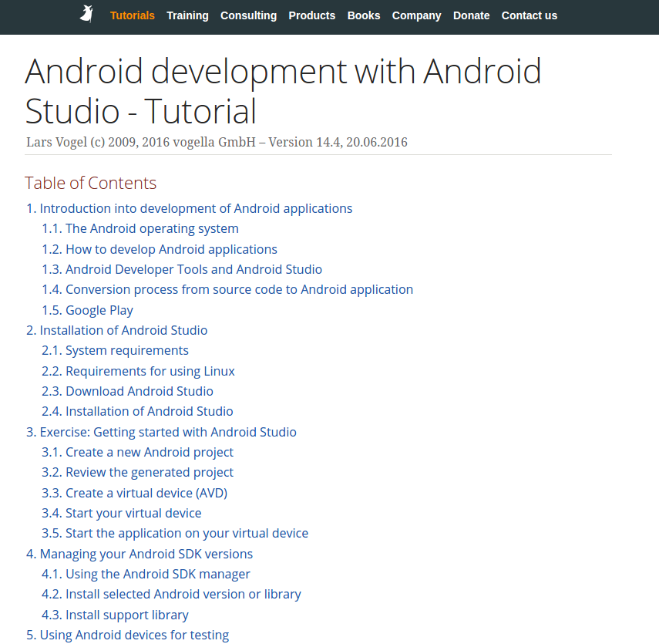Click the vogella logo icon
The image size is (659, 644).
tap(87, 15)
